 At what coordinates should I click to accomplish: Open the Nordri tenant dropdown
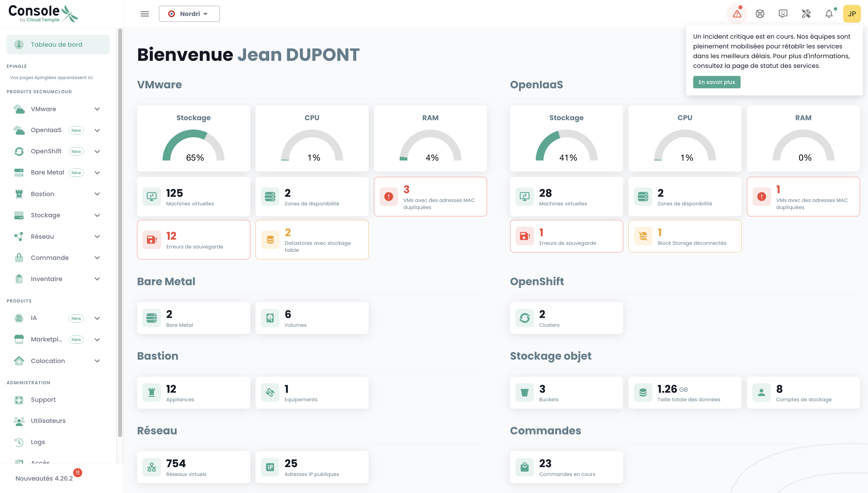(189, 14)
